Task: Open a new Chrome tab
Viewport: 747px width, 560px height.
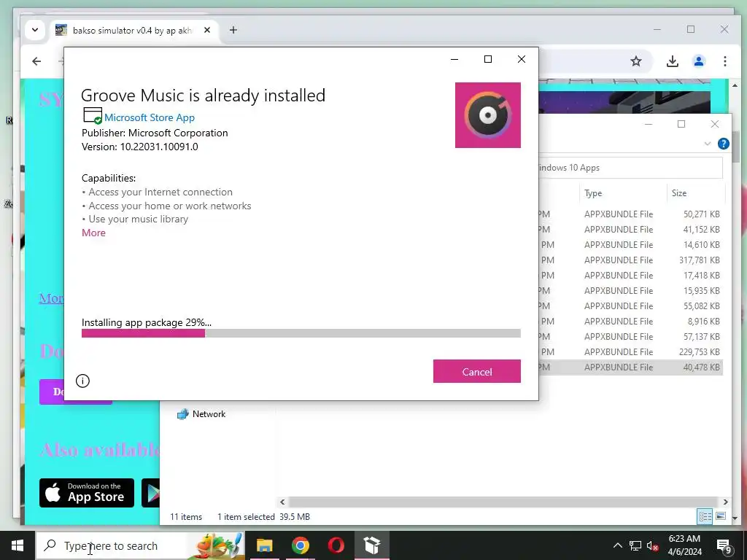Action: [x=233, y=30]
